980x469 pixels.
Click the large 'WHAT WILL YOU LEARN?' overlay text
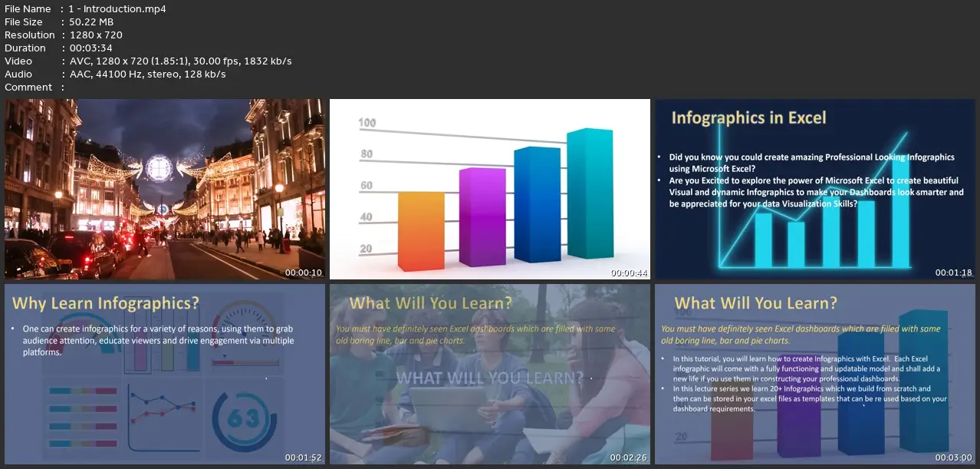490,378
